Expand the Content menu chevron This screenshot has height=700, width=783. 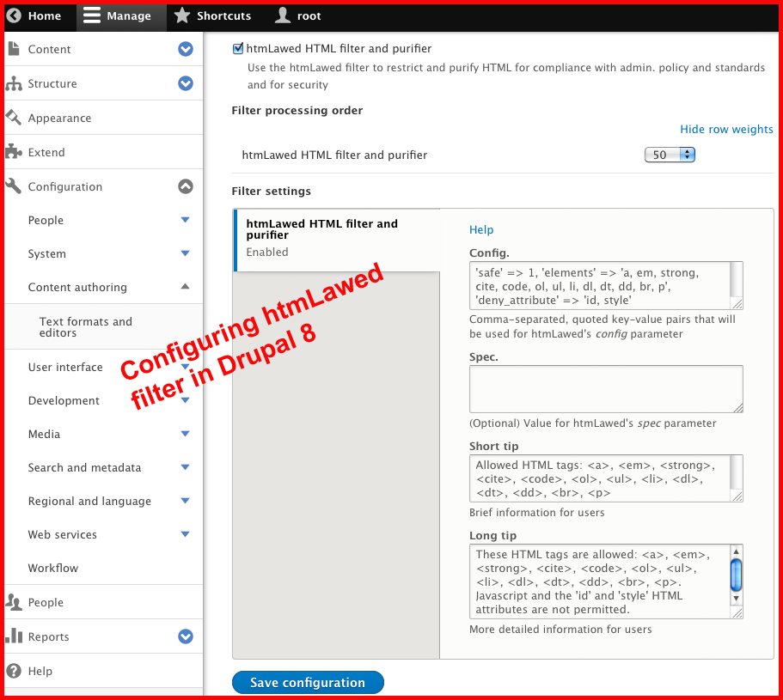coord(186,49)
